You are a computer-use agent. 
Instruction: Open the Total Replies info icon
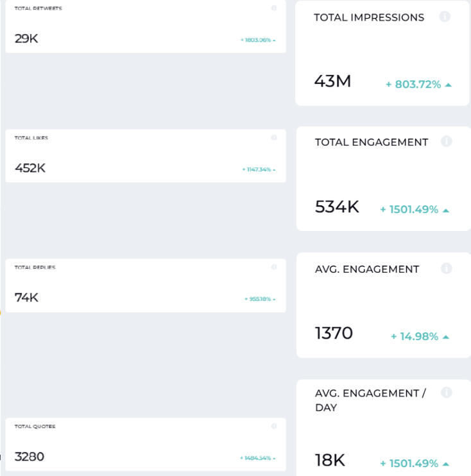(274, 267)
